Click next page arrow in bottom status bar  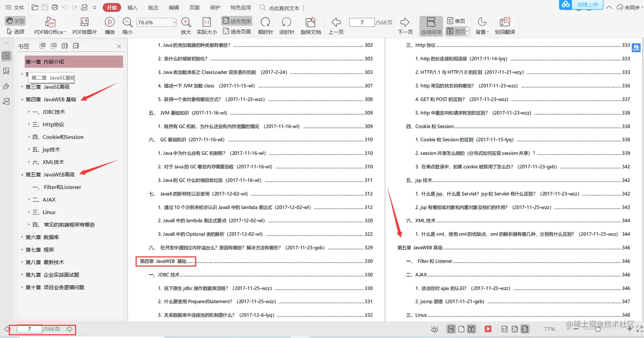[69, 329]
